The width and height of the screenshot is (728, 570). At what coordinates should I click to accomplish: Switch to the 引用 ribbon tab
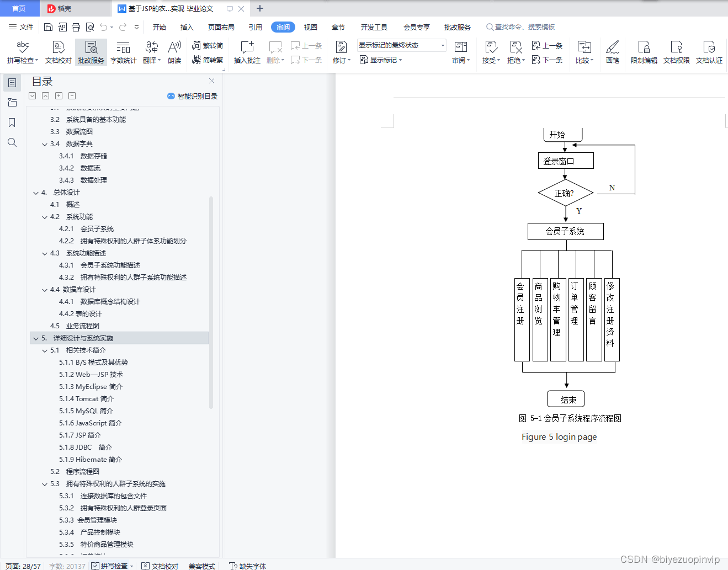(x=256, y=27)
